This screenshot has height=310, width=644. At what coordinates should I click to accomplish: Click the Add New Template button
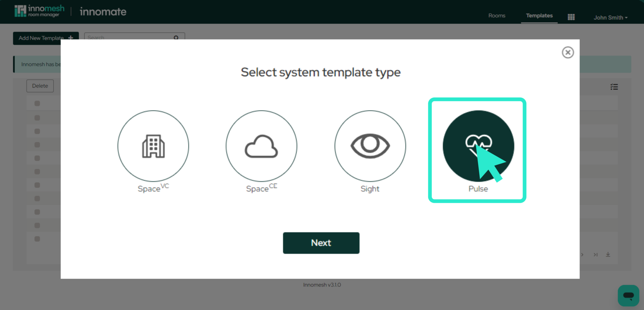tap(46, 38)
